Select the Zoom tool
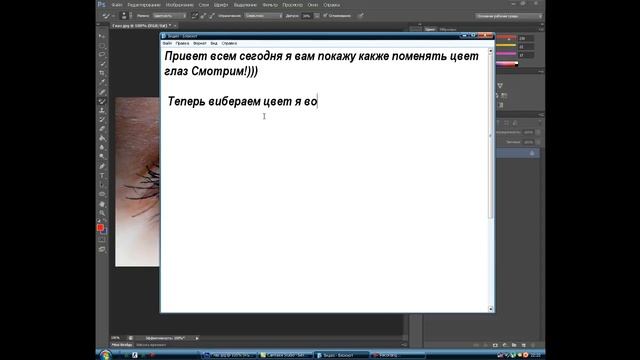This screenshot has width=640, height=360. point(102,213)
